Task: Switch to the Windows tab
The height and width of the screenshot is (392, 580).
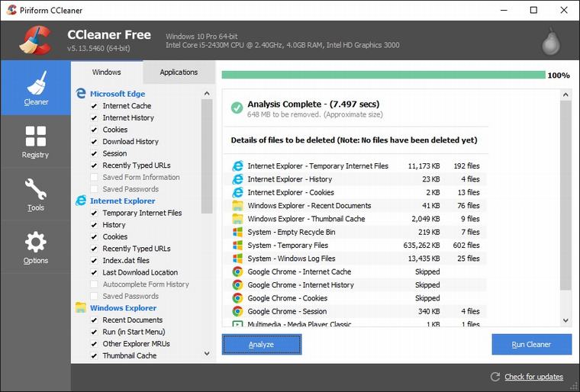Action: click(107, 72)
